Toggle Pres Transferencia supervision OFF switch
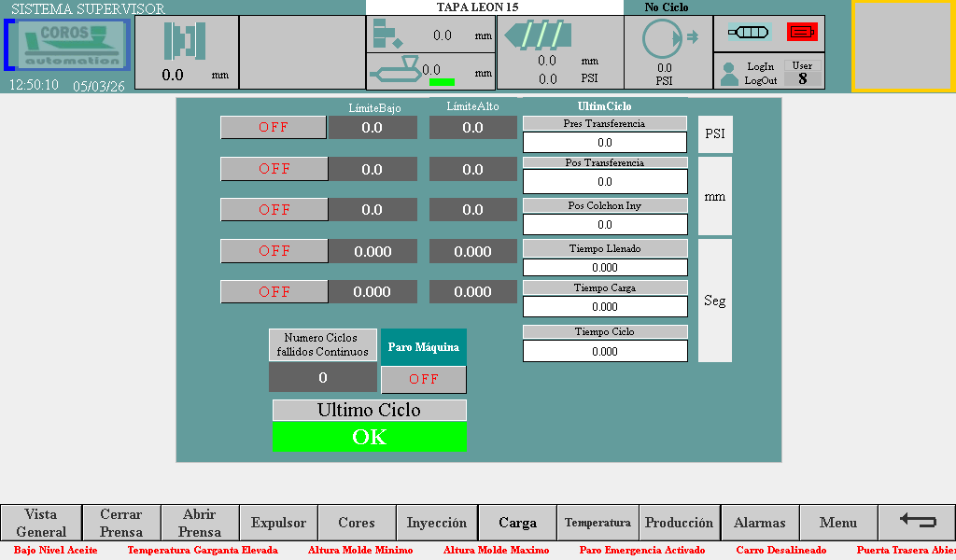This screenshot has height=560, width=956. pos(274,128)
